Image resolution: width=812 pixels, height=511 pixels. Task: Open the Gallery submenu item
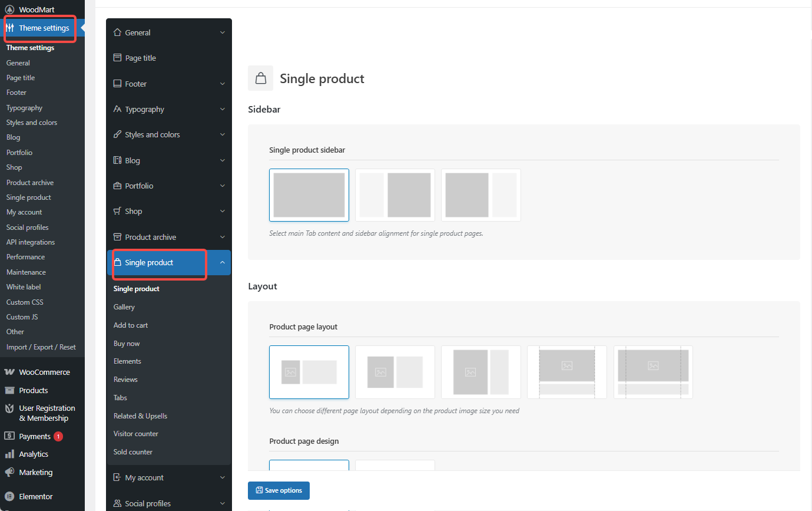(124, 306)
